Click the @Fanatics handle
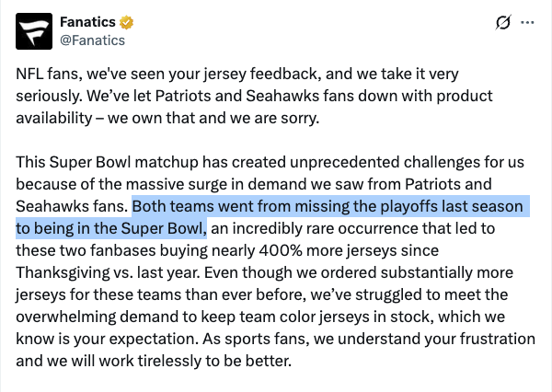Image resolution: width=552 pixels, height=392 pixels. (x=92, y=40)
